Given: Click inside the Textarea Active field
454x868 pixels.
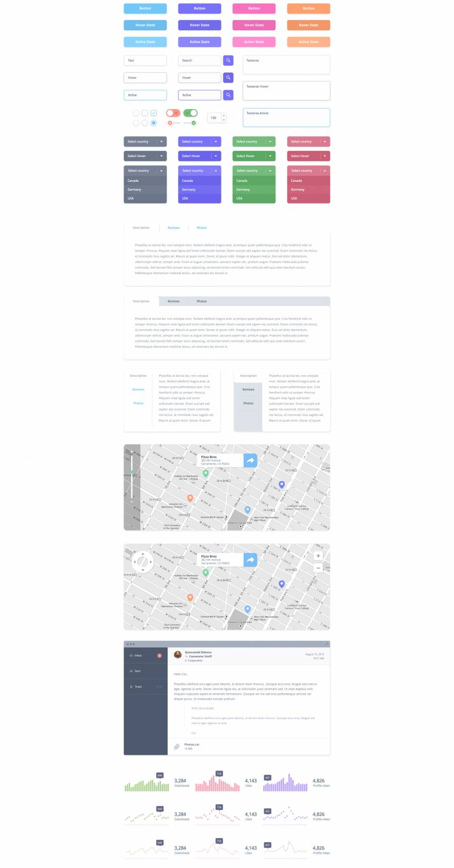Looking at the screenshot, I should tap(286, 118).
